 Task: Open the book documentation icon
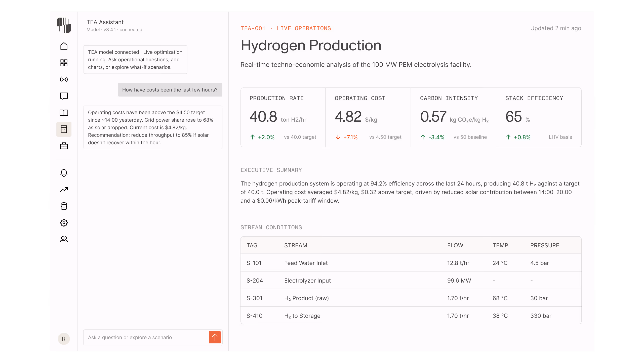[64, 113]
